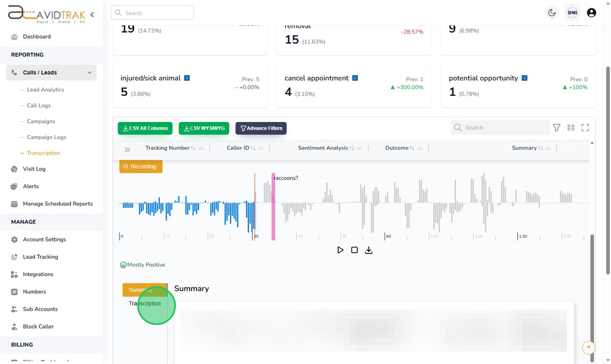
Task: Expand table columns double-arrow icon
Action: (127, 149)
